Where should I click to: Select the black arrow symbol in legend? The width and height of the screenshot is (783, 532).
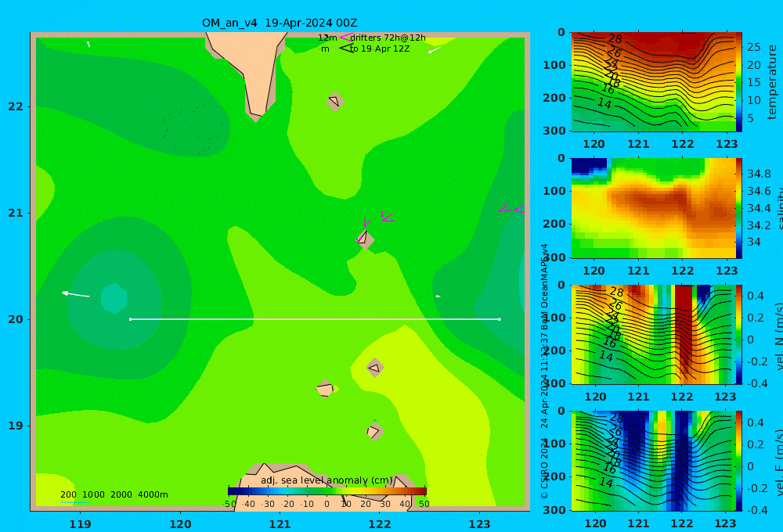point(346,49)
